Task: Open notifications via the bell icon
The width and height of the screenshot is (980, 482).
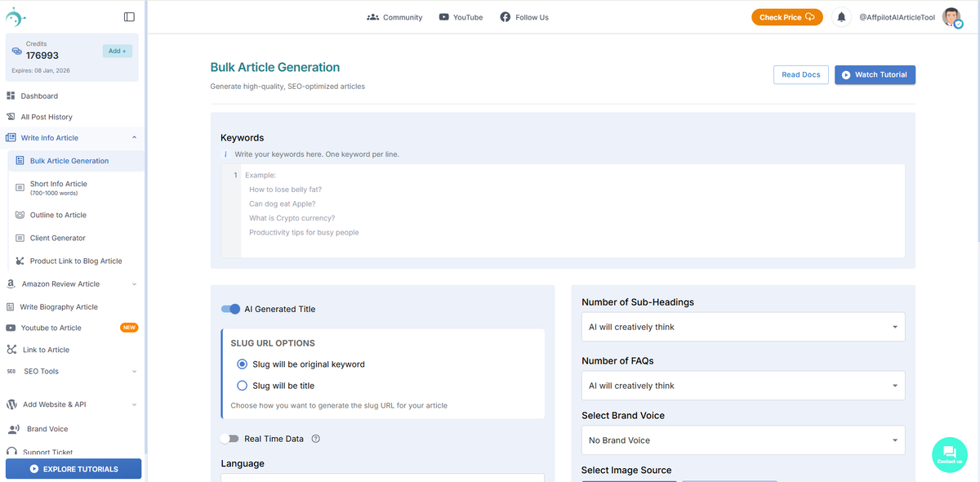Action: coord(841,16)
